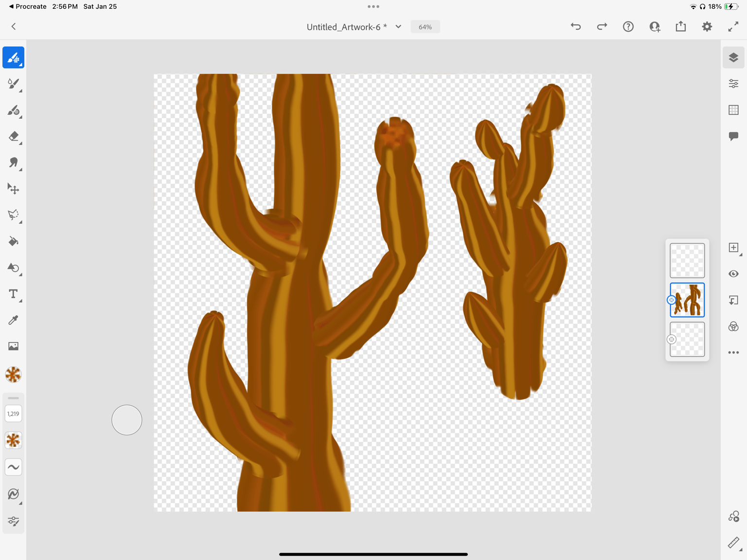Open the Untitled_Artwork-6 document name
The width and height of the screenshot is (747, 560).
347,27
